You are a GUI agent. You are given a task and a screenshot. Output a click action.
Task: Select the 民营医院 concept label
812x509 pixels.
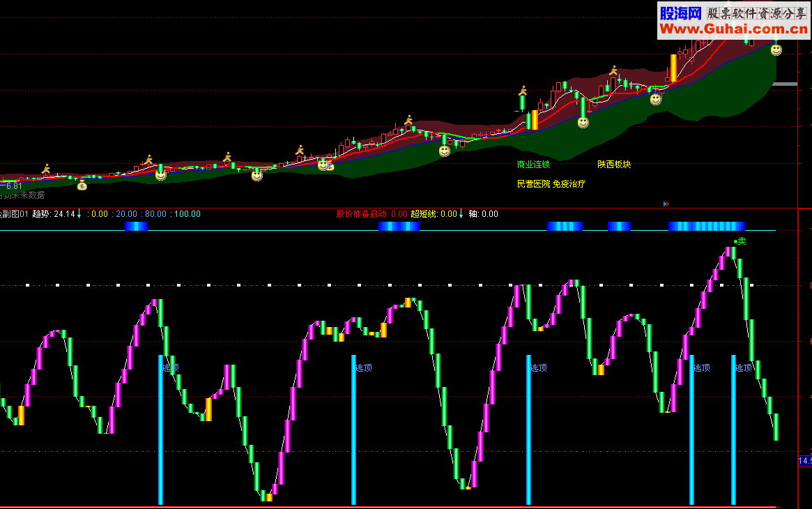[533, 184]
